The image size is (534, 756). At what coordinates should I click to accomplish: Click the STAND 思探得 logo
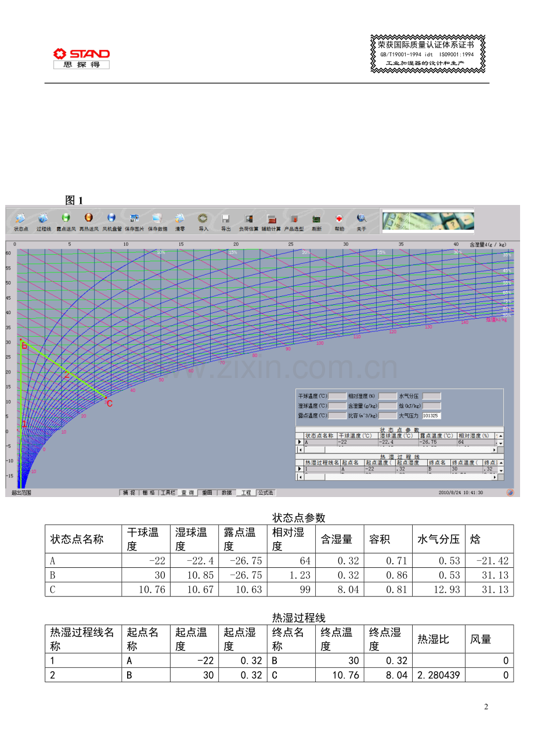(81, 58)
